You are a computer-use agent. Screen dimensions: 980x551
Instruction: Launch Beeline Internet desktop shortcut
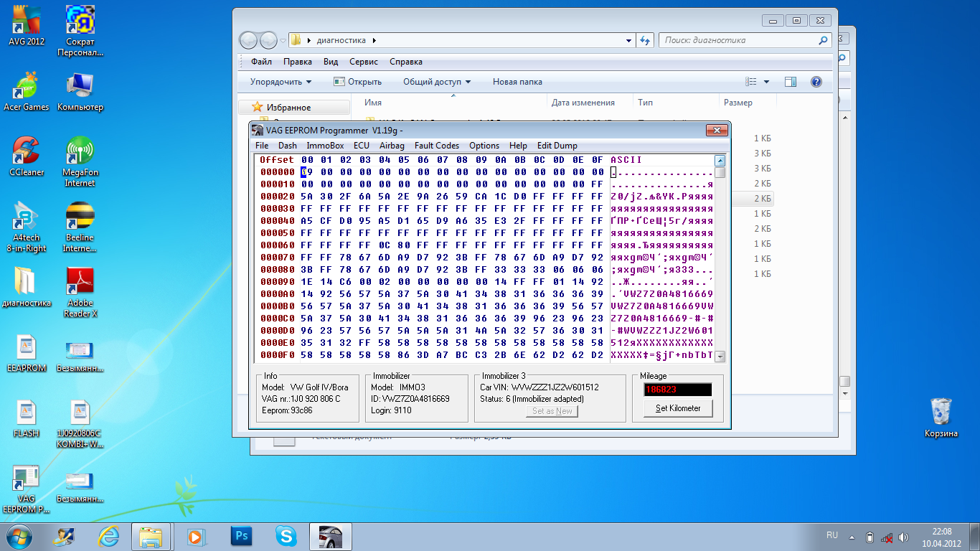pos(80,227)
